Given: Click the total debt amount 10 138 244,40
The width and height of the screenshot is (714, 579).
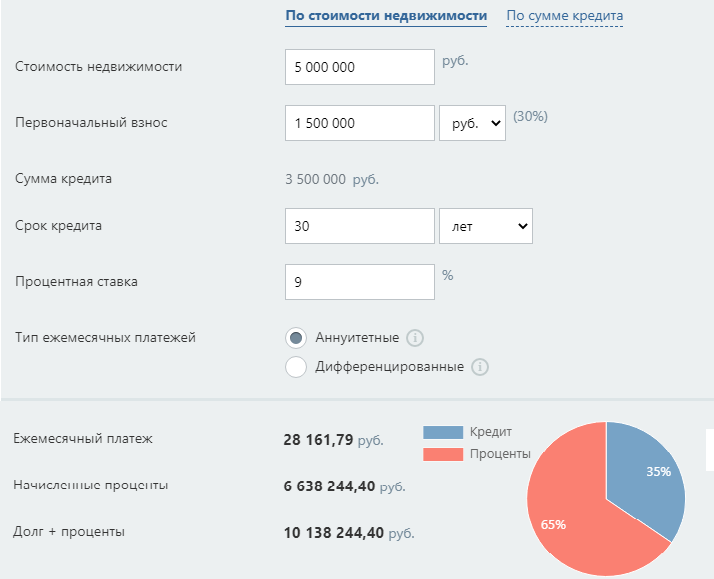Looking at the screenshot, I should point(334,532).
